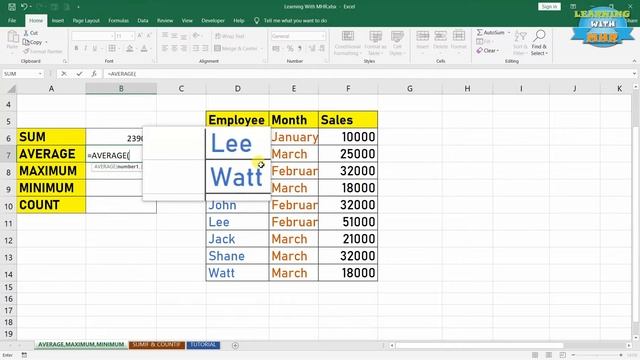Switch to the Page Layout tab

click(x=86, y=20)
